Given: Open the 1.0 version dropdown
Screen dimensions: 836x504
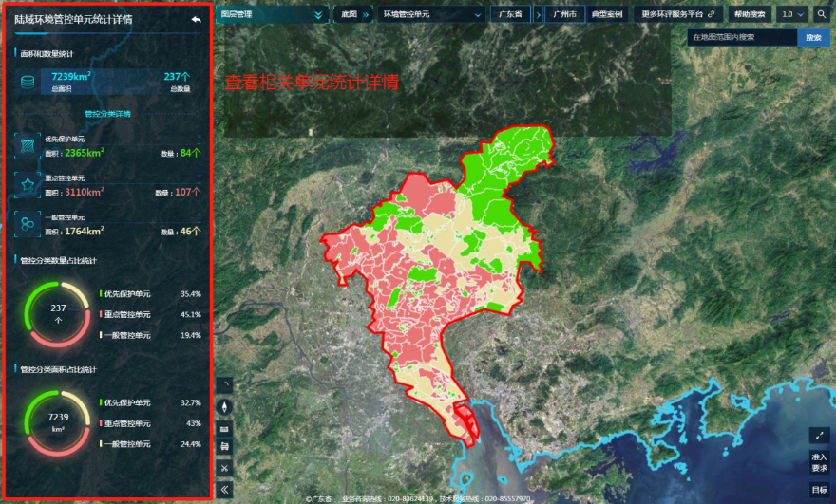Looking at the screenshot, I should [x=792, y=15].
